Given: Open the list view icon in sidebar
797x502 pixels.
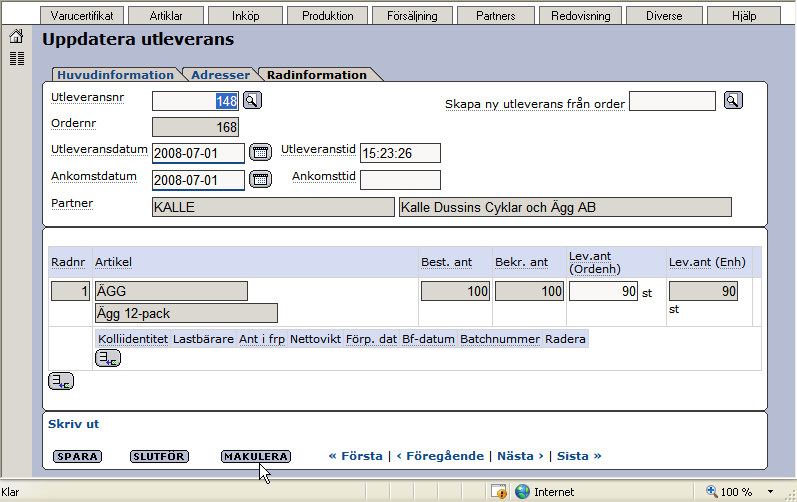Looking at the screenshot, I should pyautogui.click(x=17, y=58).
